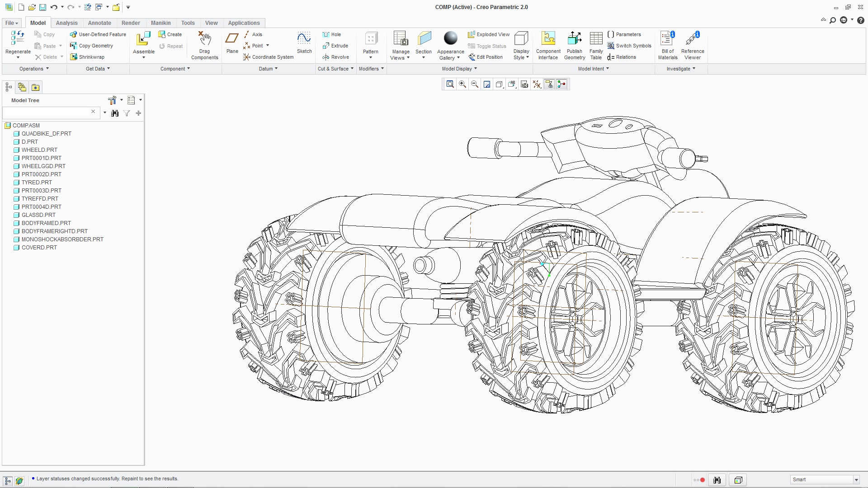Viewport: 868px width, 488px height.
Task: Open the Saved Orientations icon
Action: pyautogui.click(x=512, y=84)
